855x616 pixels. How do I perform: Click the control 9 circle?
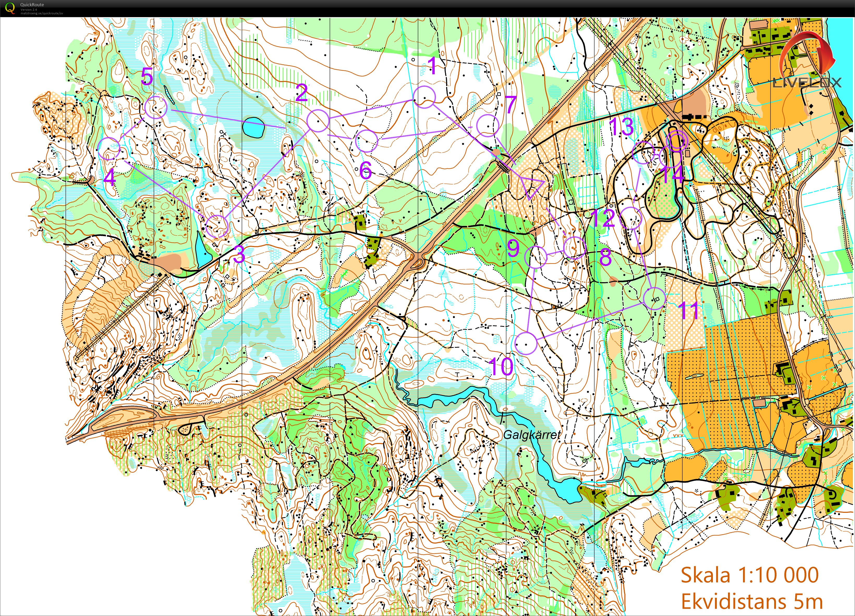click(x=536, y=257)
